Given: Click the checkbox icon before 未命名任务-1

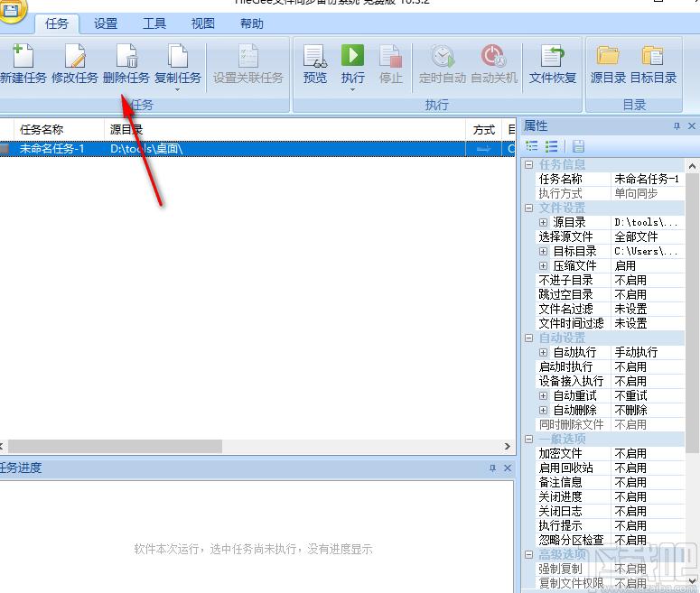Looking at the screenshot, I should tap(5, 149).
